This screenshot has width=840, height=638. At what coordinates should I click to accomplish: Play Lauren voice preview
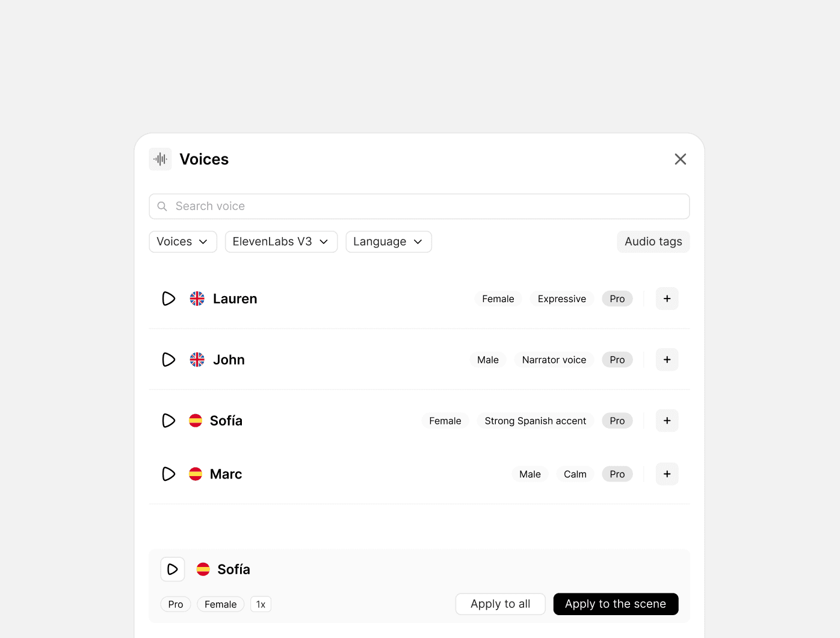pos(168,299)
